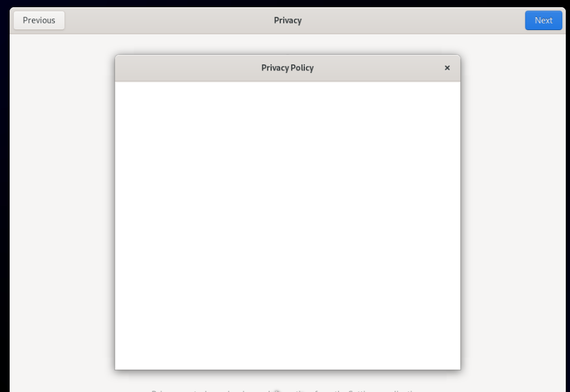Screen dimensions: 570x392
Task: Return to the Previous setup page
Action: [39, 20]
